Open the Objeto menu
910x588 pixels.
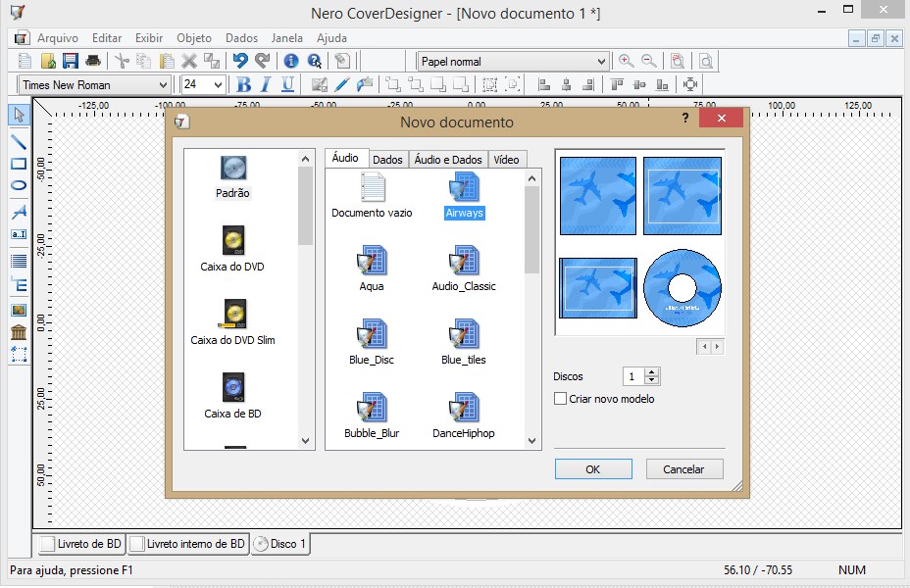(x=194, y=38)
